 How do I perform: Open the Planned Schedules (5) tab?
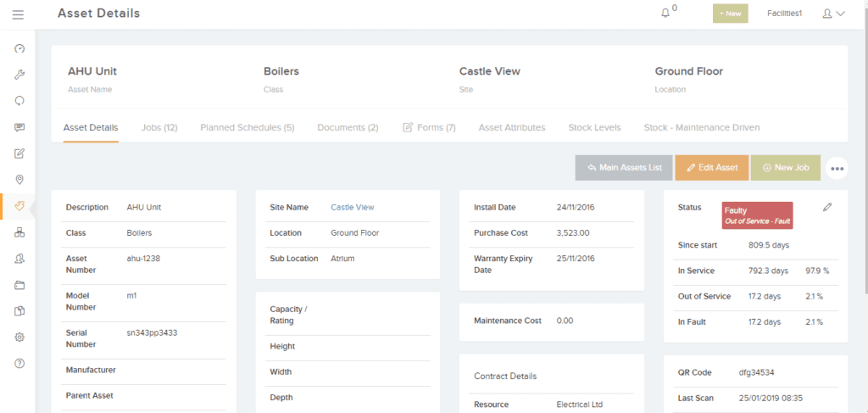click(x=247, y=127)
